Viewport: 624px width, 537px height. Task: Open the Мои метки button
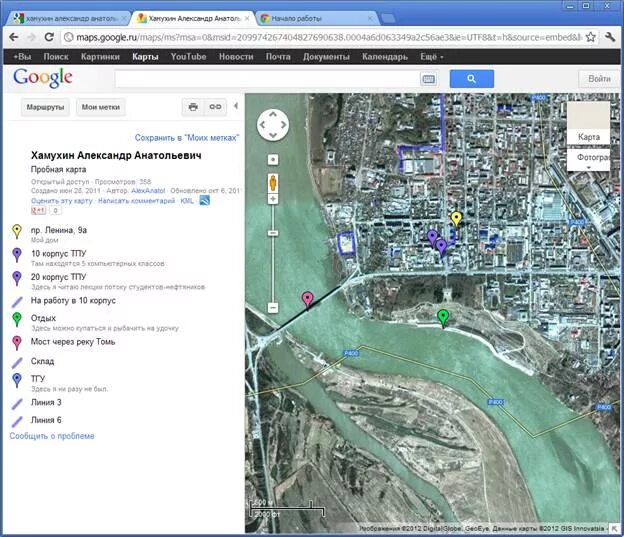pyautogui.click(x=101, y=107)
